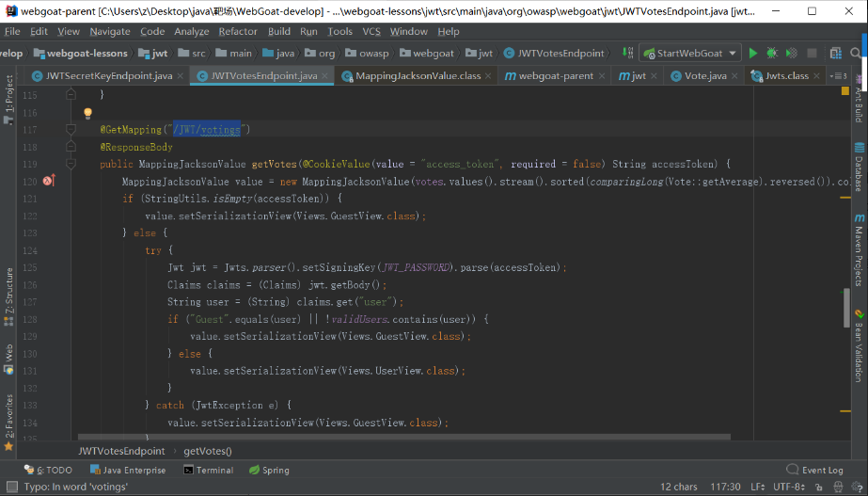
Task: Toggle read-only lock icon in status bar
Action: pos(819,487)
